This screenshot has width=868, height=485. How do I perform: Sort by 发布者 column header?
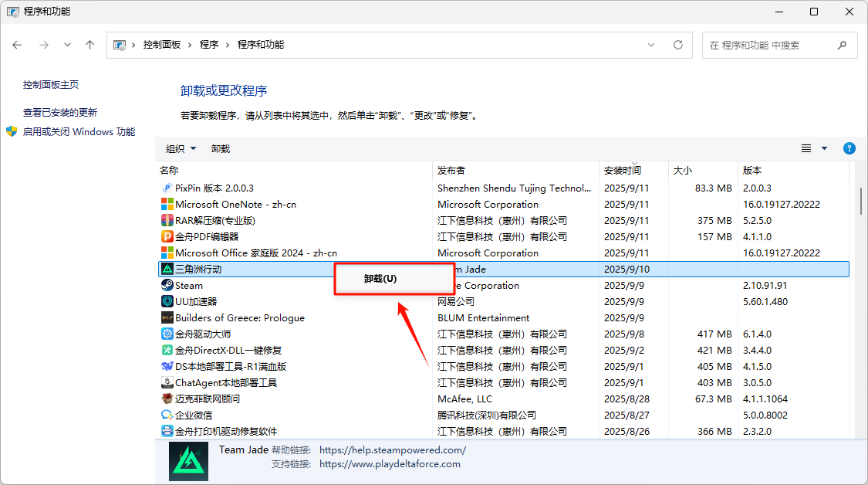click(516, 170)
